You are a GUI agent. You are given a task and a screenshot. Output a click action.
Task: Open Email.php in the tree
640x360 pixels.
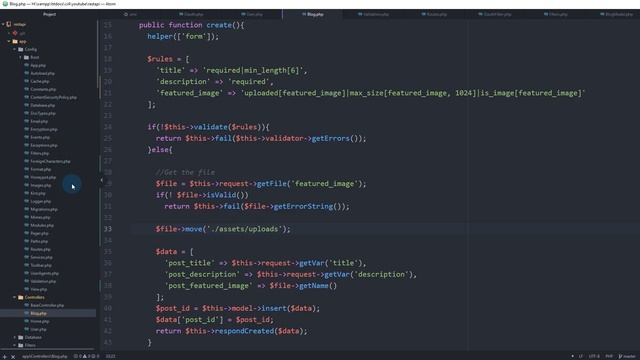(39, 121)
